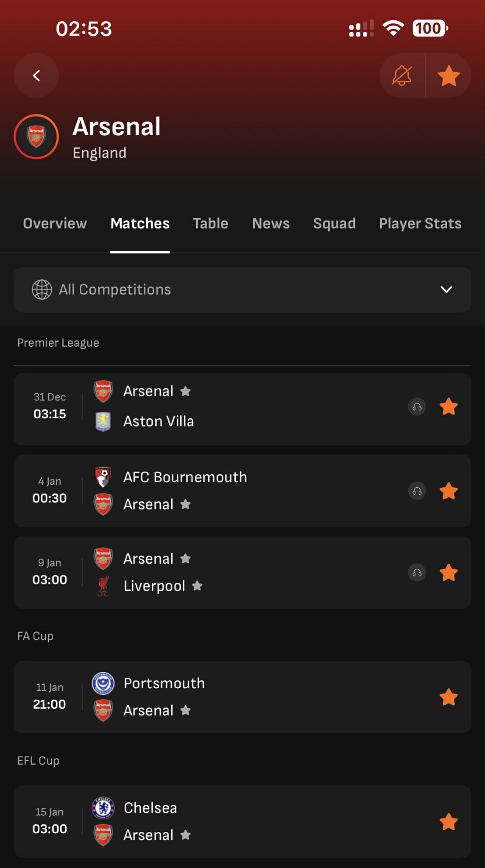Tap headphones icon for Arsenal vs Aston Villa
Image resolution: width=485 pixels, height=868 pixels.
coord(417,407)
